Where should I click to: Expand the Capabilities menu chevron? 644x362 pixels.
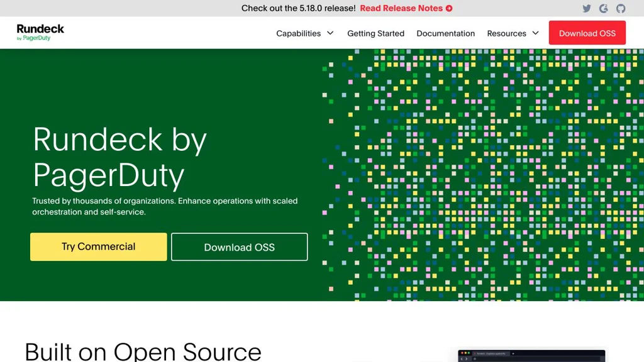click(330, 33)
